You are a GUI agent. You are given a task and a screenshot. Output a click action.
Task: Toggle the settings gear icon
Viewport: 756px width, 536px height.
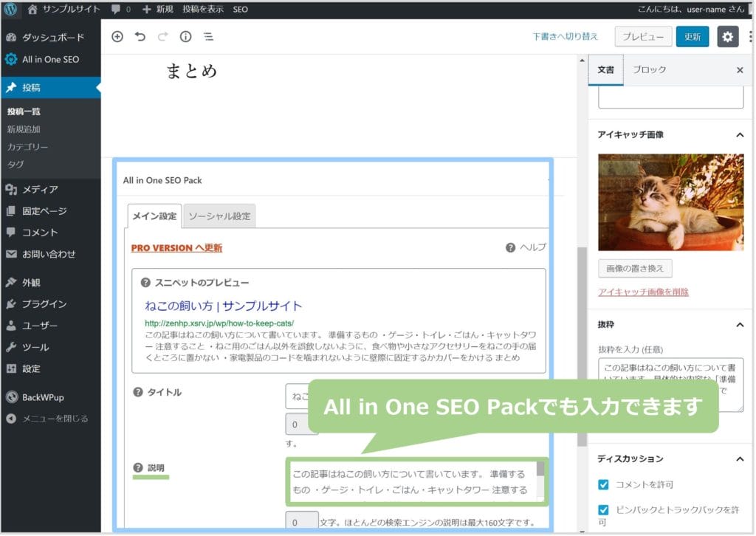[727, 36]
